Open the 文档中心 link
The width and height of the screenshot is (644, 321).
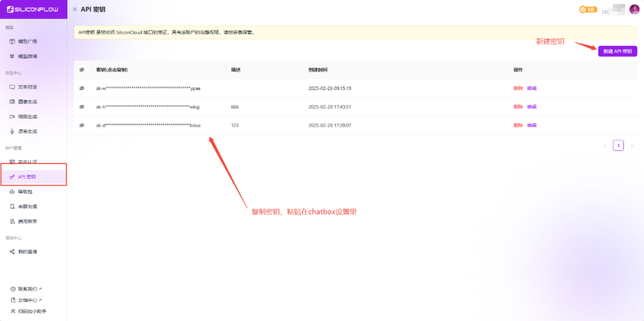[27, 300]
